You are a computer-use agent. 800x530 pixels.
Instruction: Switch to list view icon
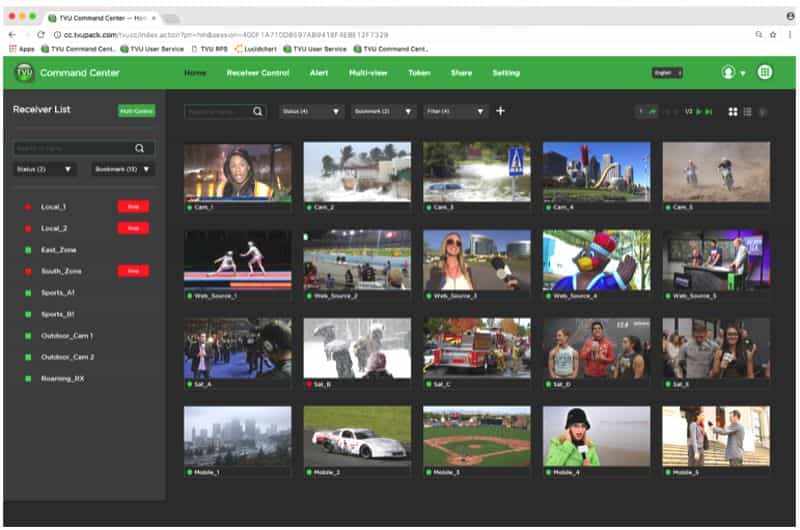point(747,112)
